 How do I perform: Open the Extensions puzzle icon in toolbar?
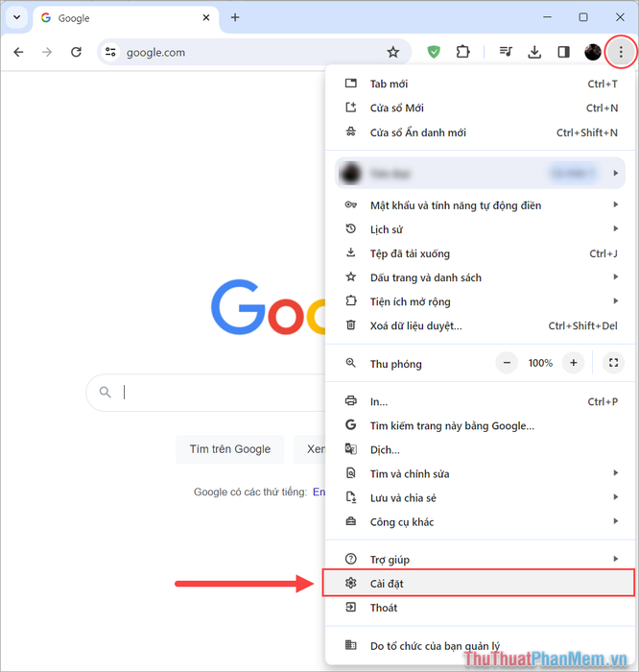click(462, 52)
